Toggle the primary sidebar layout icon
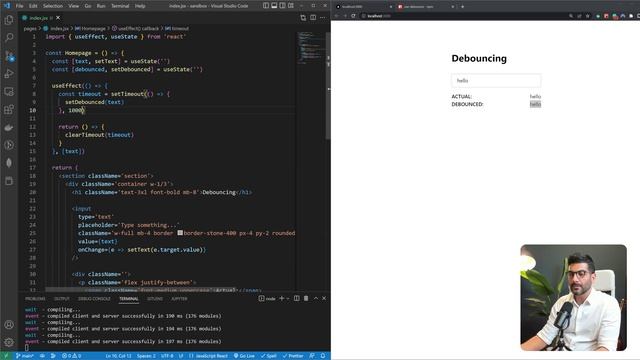640x360 pixels. pyautogui.click(x=266, y=6)
